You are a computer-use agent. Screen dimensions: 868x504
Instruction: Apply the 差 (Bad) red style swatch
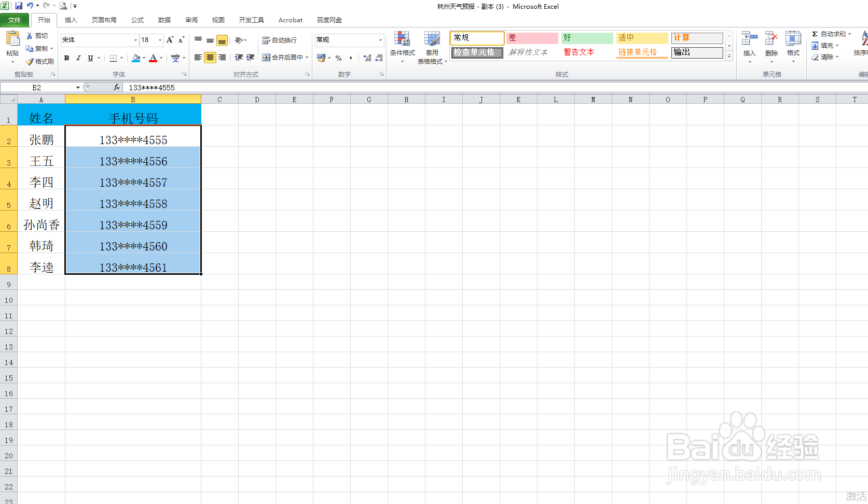coord(532,38)
